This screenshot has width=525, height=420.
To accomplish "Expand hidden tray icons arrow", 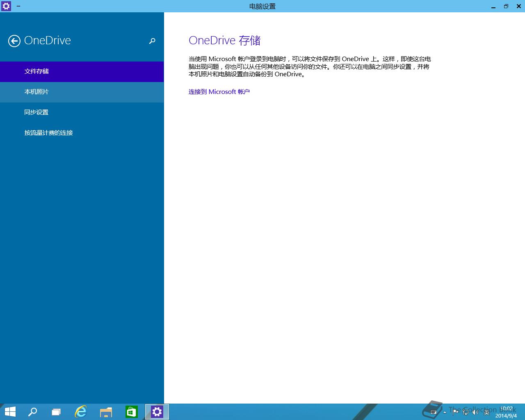I will point(445,412).
